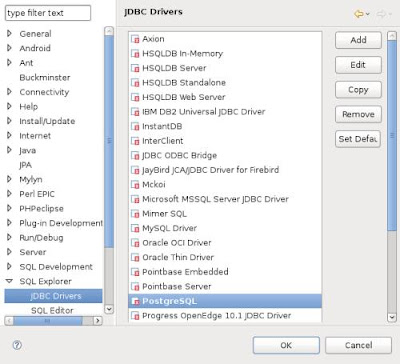Select the SQL Editor tree item
Viewport: 400px width, 364px height.
coord(52,311)
